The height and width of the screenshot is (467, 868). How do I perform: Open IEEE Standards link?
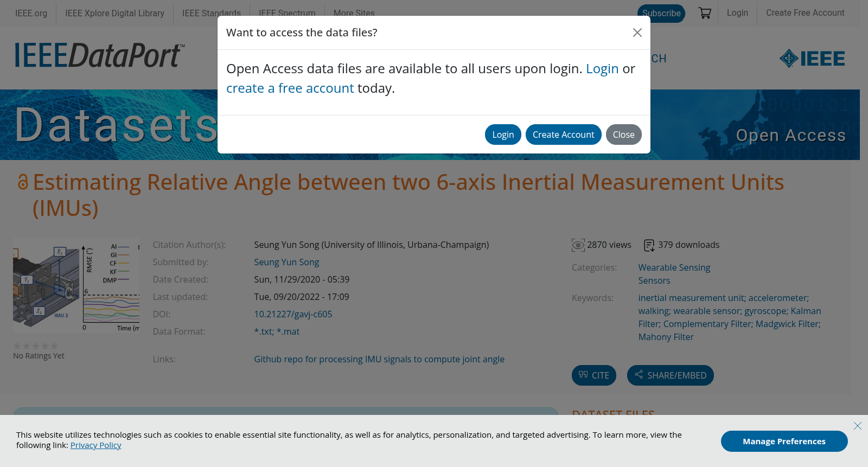[212, 13]
